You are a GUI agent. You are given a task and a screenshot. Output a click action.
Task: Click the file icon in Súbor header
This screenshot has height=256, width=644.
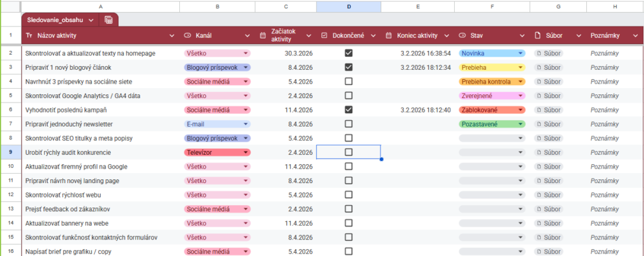pos(537,36)
